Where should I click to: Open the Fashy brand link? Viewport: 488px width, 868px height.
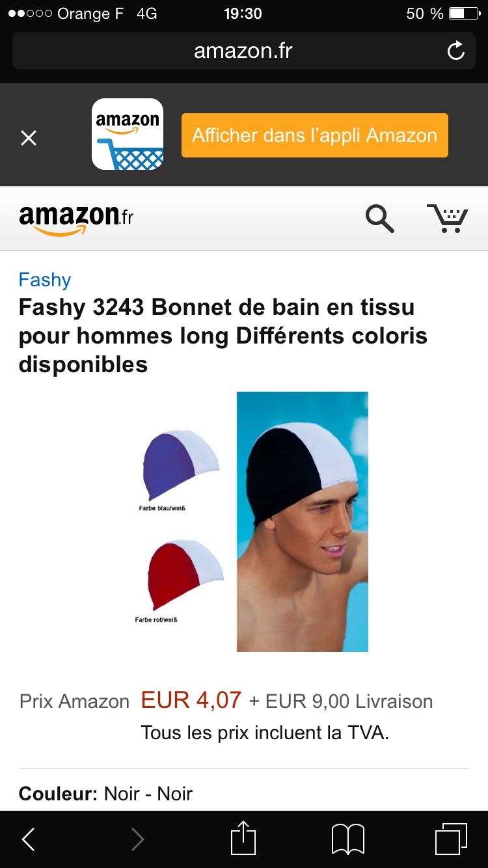pos(45,280)
